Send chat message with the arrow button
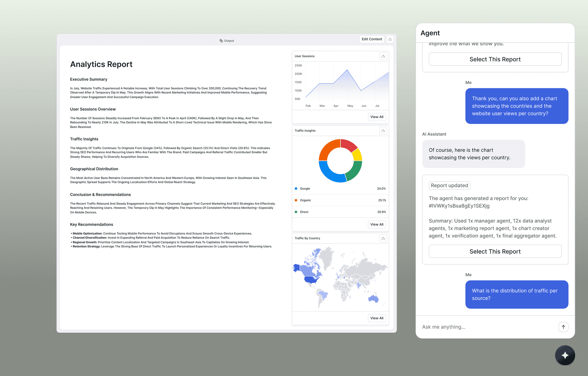 coord(563,327)
